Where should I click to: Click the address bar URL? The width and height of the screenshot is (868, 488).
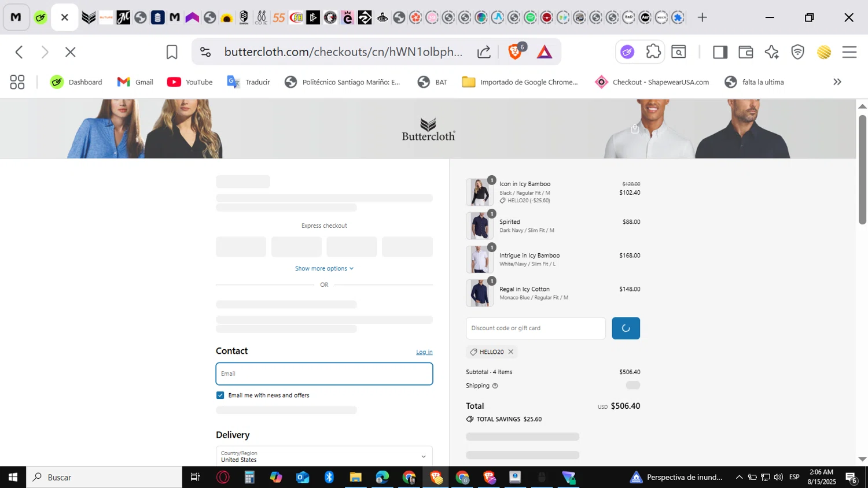click(x=343, y=52)
